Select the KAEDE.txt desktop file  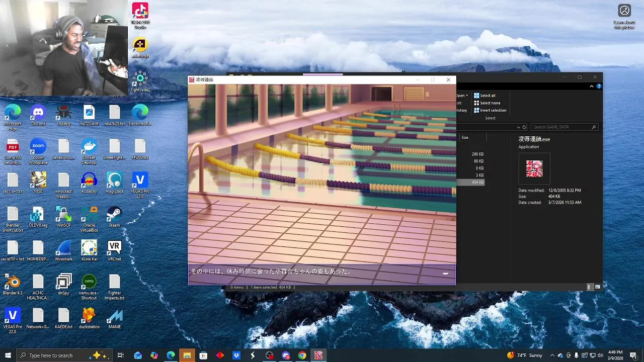coord(63,318)
